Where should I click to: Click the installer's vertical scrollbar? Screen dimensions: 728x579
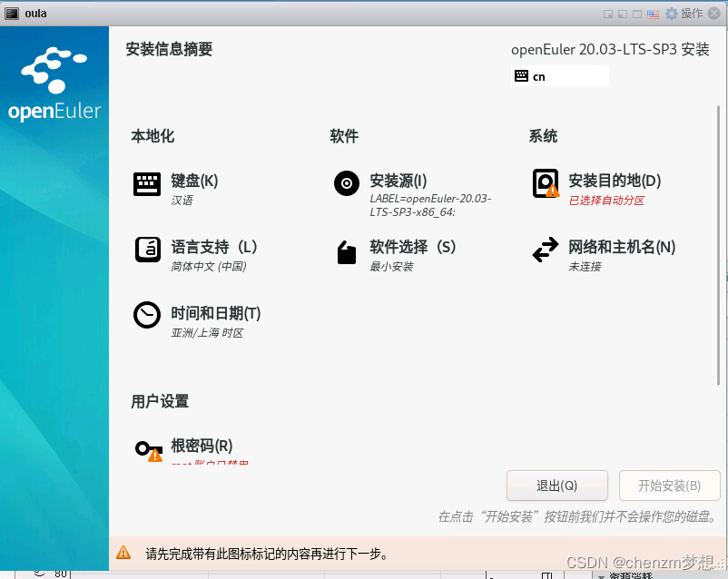tap(719, 245)
